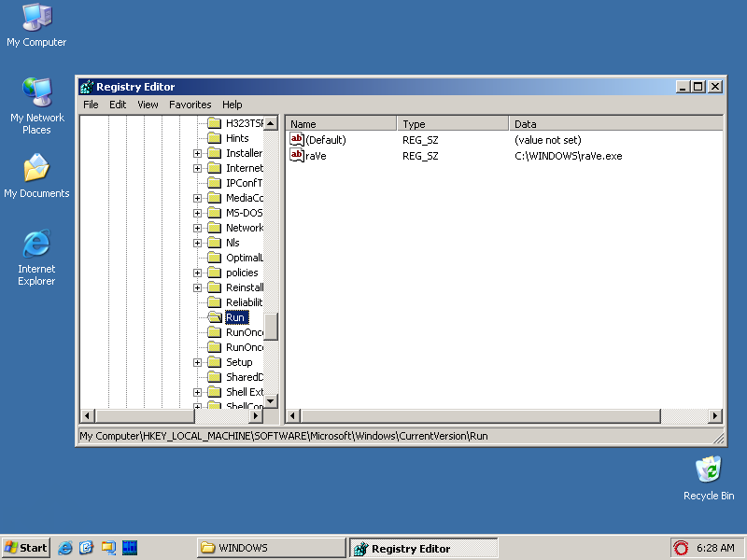The width and height of the screenshot is (747, 560).
Task: Click the IPConfT folder icon
Action: coord(215,183)
